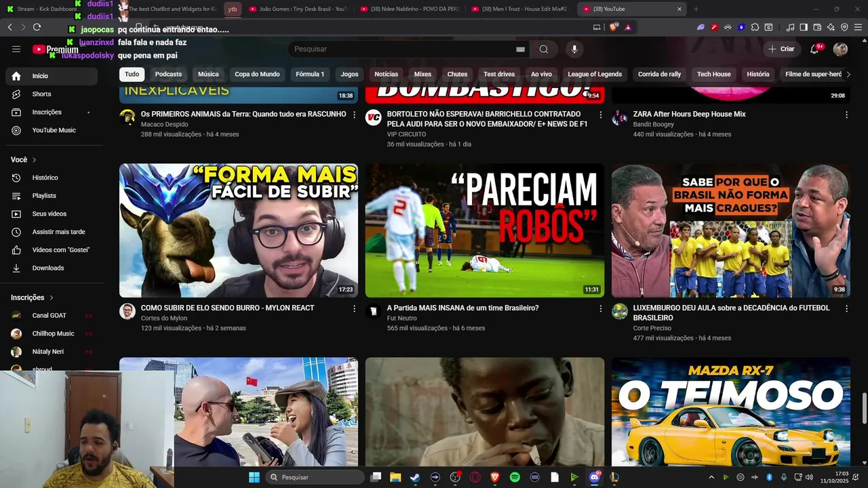
Task: Play the "FORMA MAIS FÁCIL DE SUBIR" thumbnail
Action: tap(239, 230)
